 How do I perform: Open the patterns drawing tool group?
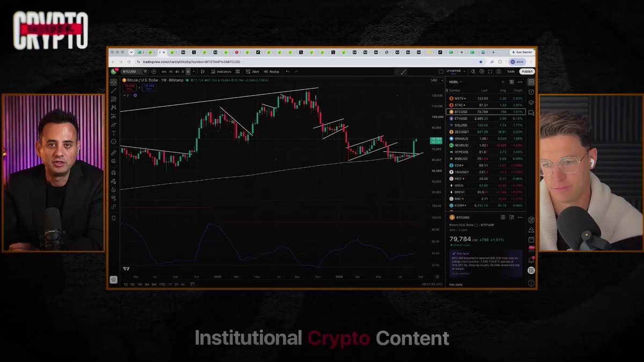click(x=113, y=107)
